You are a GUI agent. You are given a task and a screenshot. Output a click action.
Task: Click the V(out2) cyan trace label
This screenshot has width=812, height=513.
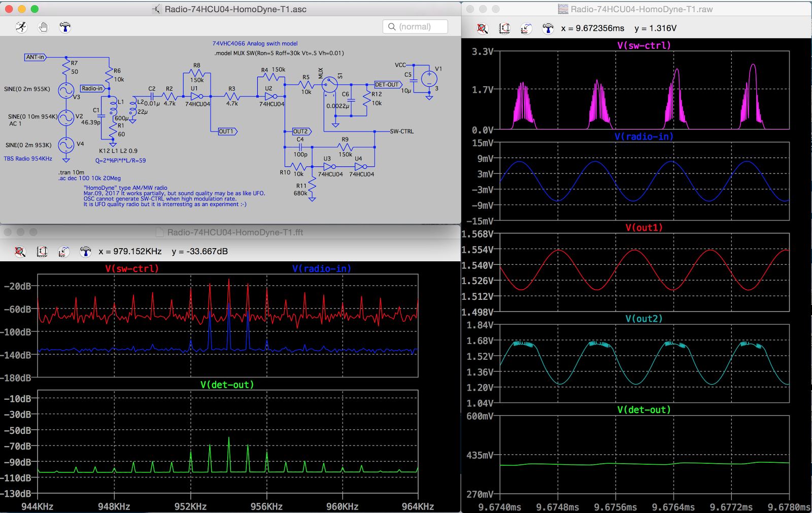[644, 319]
